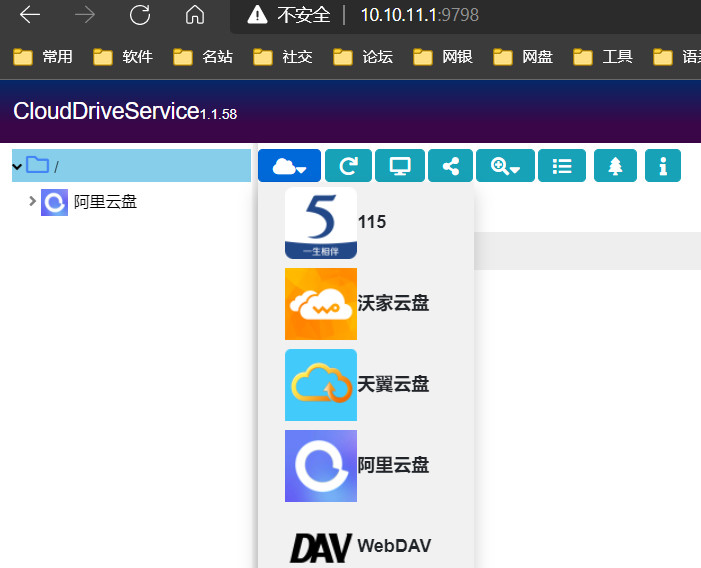Select 115 cloud drive from menu
701x568 pixels.
coord(366,223)
